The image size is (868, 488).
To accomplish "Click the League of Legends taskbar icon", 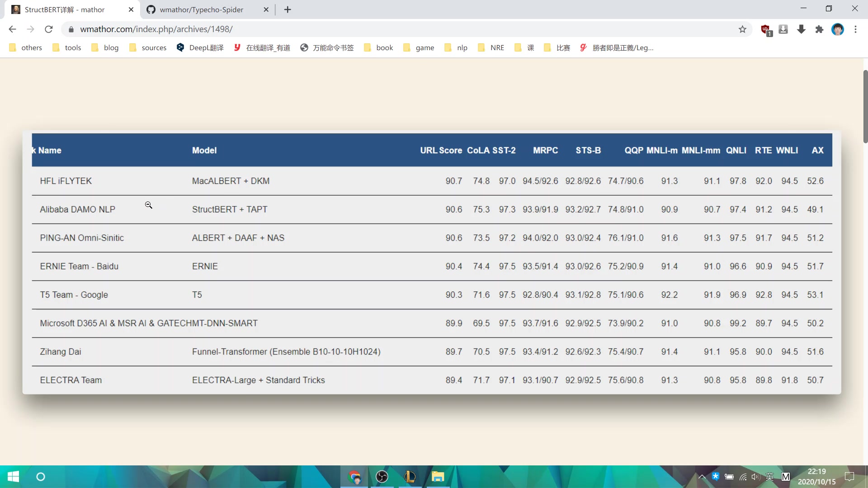I will (x=410, y=477).
